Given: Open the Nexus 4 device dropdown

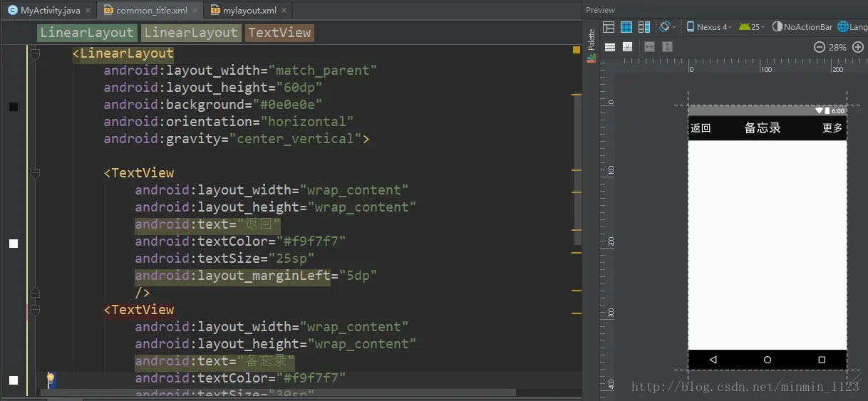Looking at the screenshot, I should click(x=709, y=27).
